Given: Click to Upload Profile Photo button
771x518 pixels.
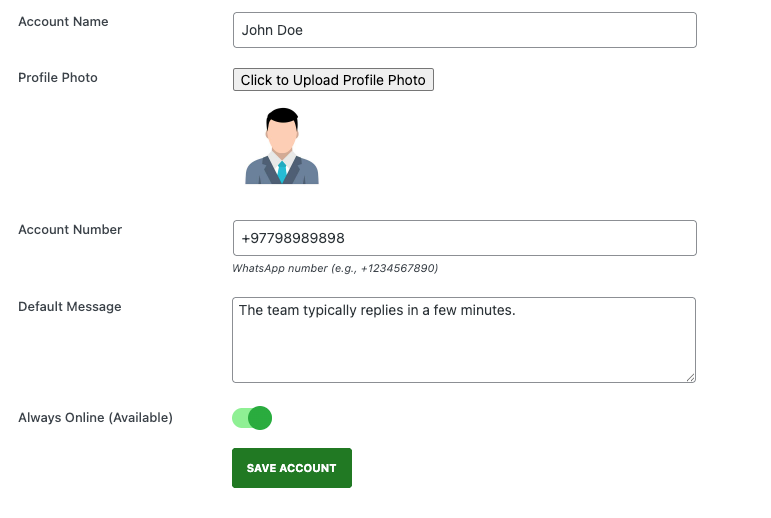Looking at the screenshot, I should (x=333, y=80).
